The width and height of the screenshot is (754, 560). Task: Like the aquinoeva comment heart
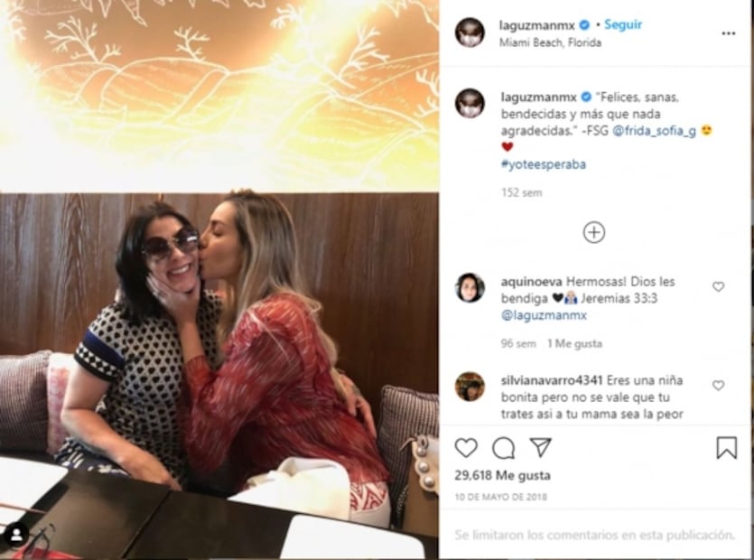click(719, 286)
